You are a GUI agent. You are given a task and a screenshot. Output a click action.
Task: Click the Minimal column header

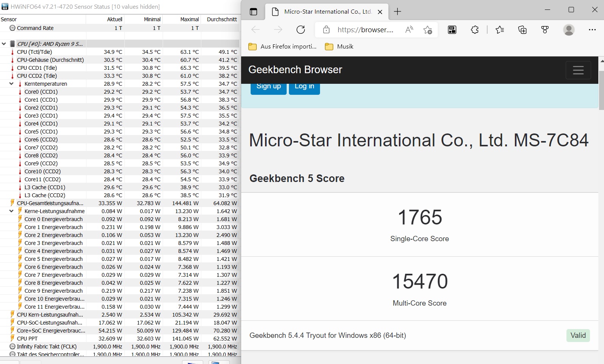[x=143, y=19]
